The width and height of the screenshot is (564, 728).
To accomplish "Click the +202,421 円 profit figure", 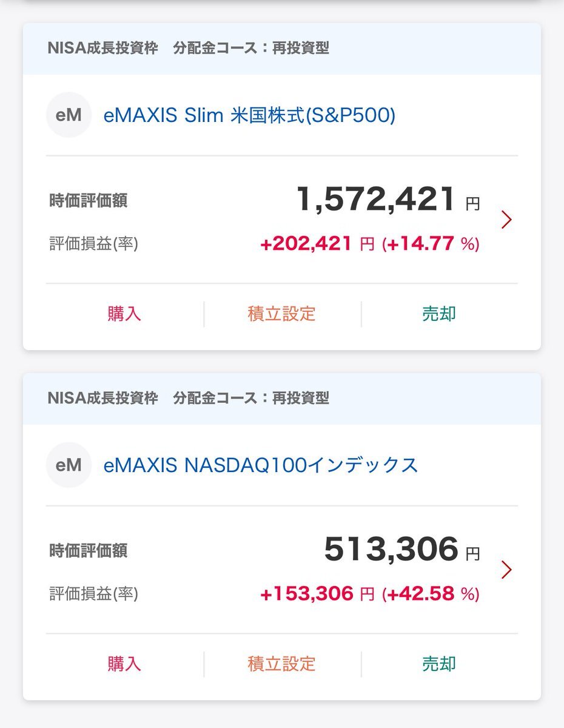I will point(317,244).
